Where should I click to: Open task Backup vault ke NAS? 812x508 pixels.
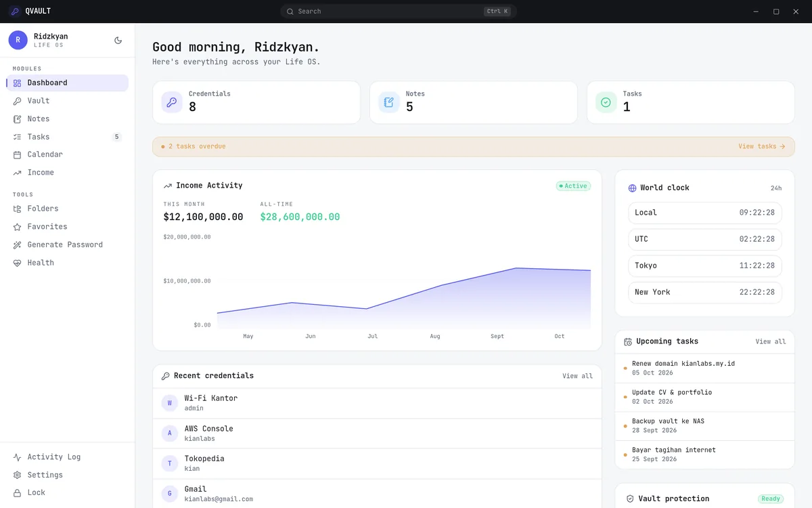tap(704, 426)
